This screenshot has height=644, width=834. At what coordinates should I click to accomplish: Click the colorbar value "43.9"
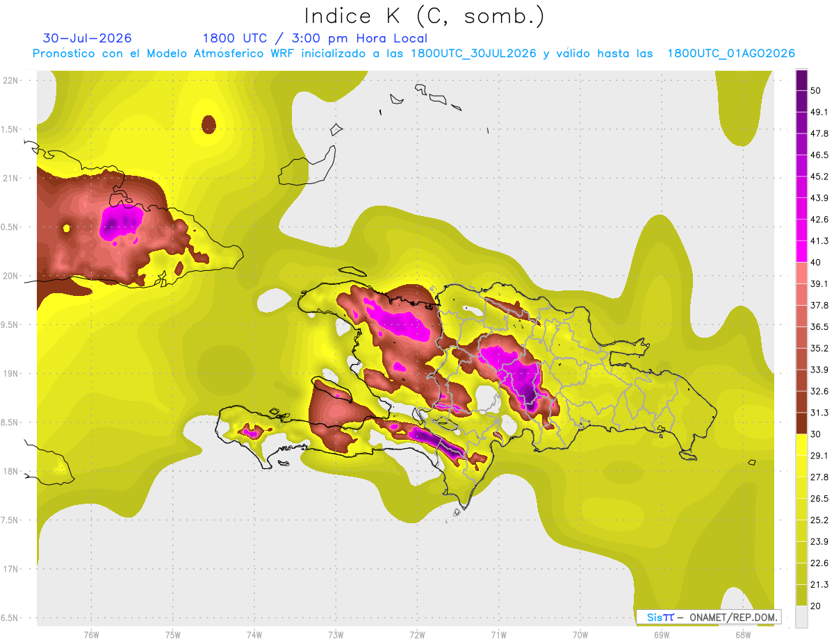[819, 198]
